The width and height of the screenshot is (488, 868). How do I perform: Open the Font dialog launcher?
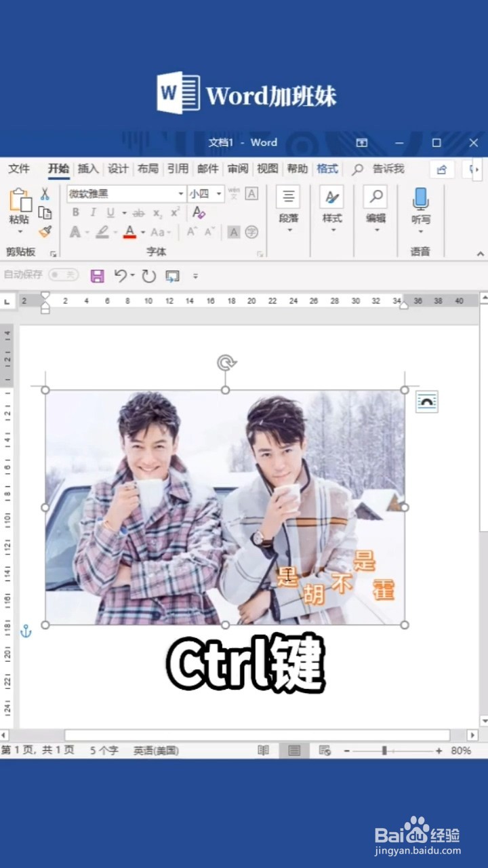[260, 254]
